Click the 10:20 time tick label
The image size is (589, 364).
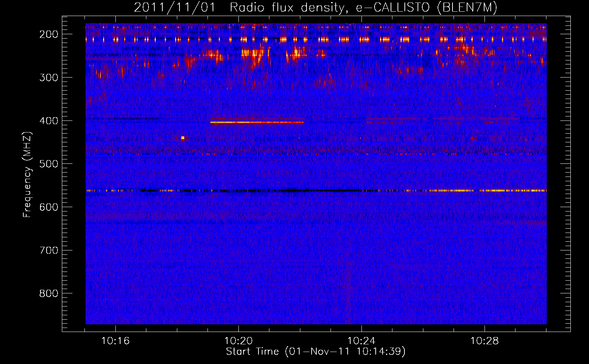click(x=238, y=341)
